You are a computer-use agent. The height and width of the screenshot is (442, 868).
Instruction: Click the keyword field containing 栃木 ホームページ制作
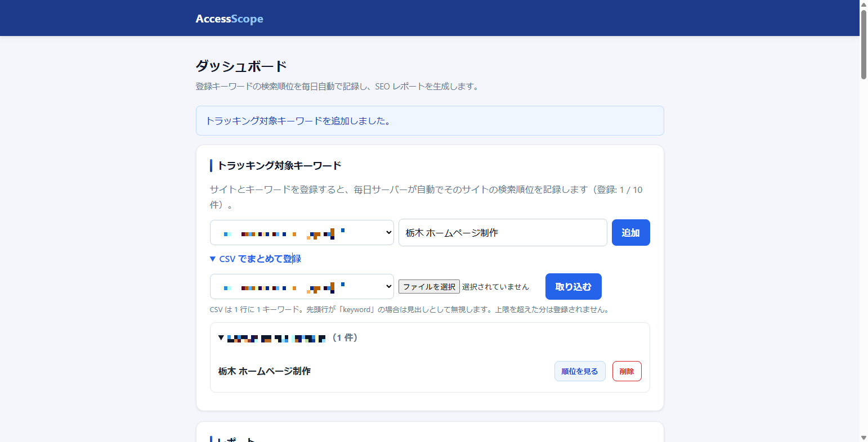(503, 232)
